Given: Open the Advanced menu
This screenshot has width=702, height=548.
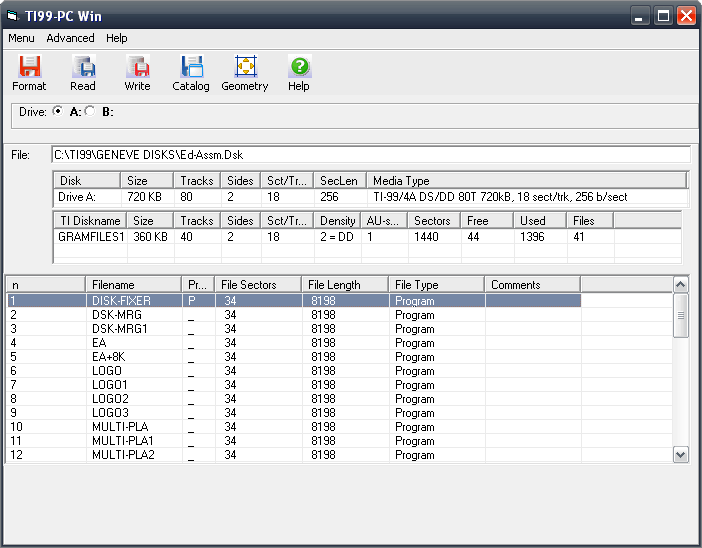Looking at the screenshot, I should coord(70,38).
